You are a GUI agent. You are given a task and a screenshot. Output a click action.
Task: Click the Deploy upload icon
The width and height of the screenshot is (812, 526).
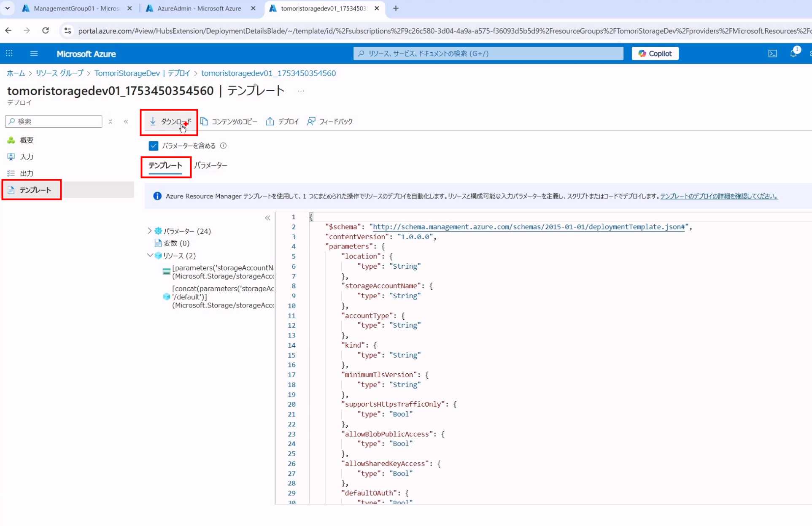click(270, 121)
